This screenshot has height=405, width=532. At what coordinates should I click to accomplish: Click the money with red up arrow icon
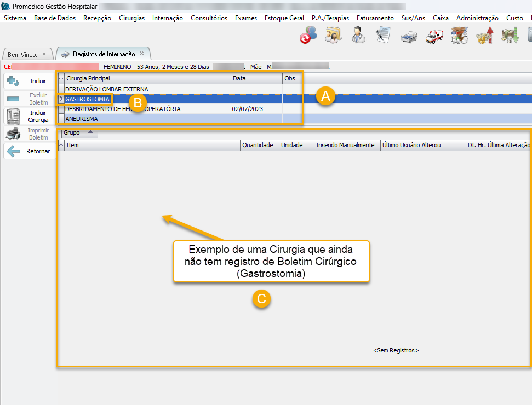tap(484, 36)
